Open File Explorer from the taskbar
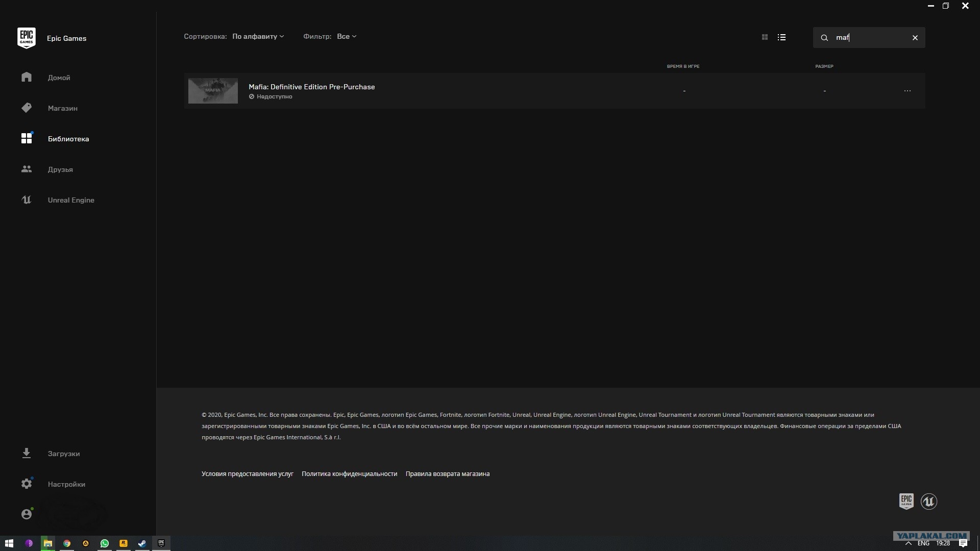 click(x=47, y=543)
